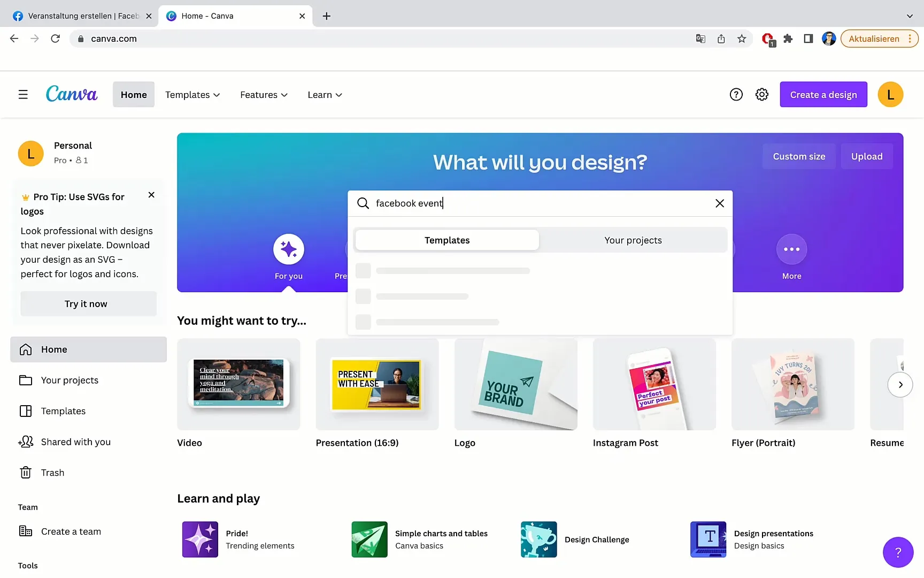The width and height of the screenshot is (924, 578).
Task: Click Custom size button
Action: [x=799, y=156]
